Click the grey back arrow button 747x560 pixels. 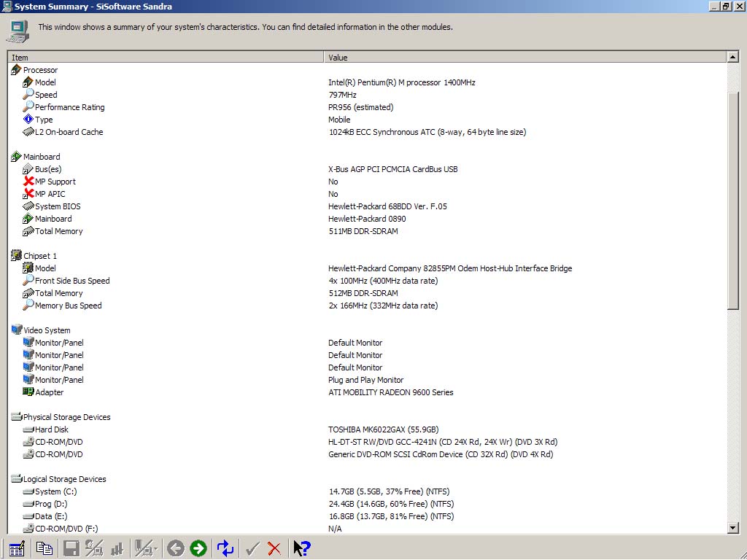tap(176, 548)
